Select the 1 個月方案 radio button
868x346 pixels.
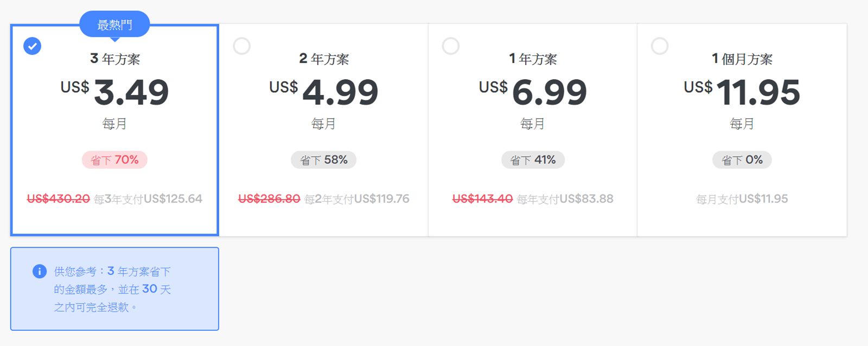click(660, 46)
